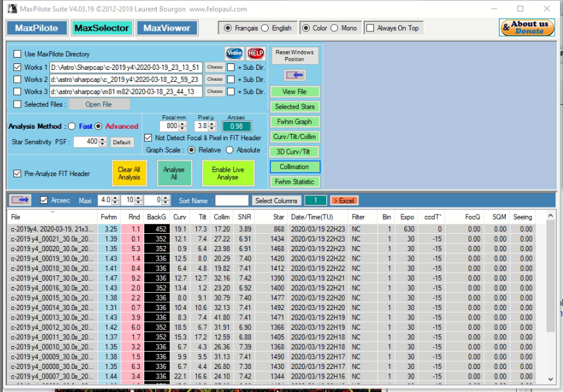Toggle the Works 2 checkbox

coord(17,79)
